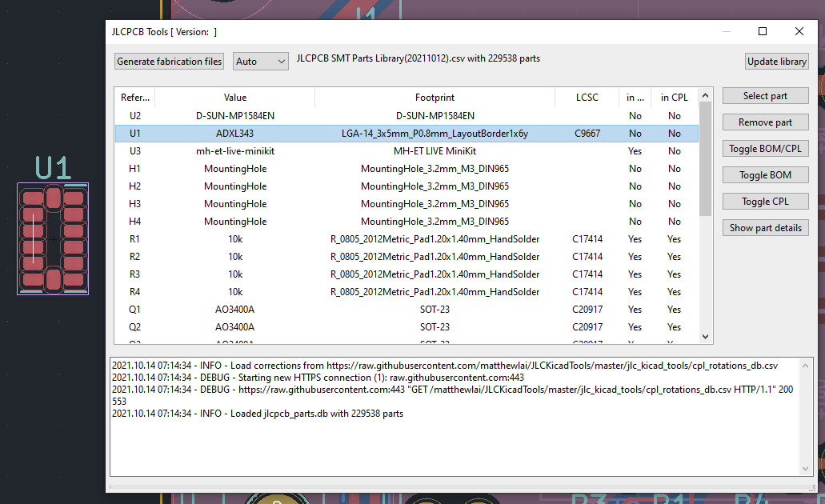This screenshot has height=504, width=825.
Task: Remove the assigned part using Remove part
Action: 765,122
